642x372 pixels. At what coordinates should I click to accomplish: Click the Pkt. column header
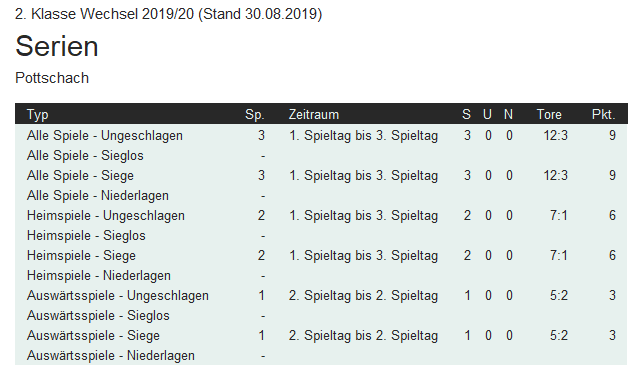point(604,114)
